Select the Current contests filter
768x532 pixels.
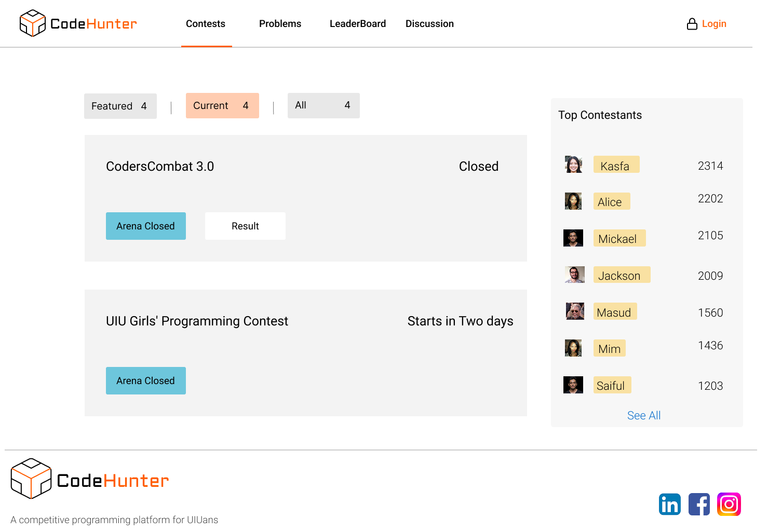pos(222,106)
